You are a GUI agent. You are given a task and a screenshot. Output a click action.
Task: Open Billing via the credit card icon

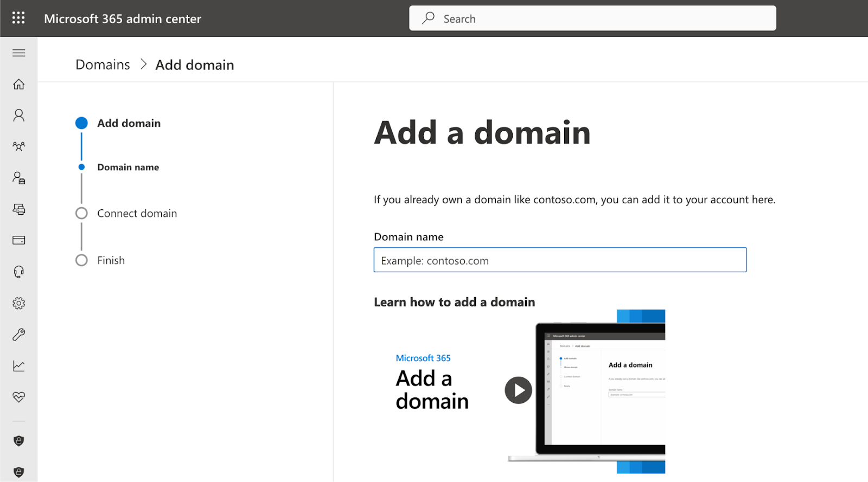pos(19,240)
